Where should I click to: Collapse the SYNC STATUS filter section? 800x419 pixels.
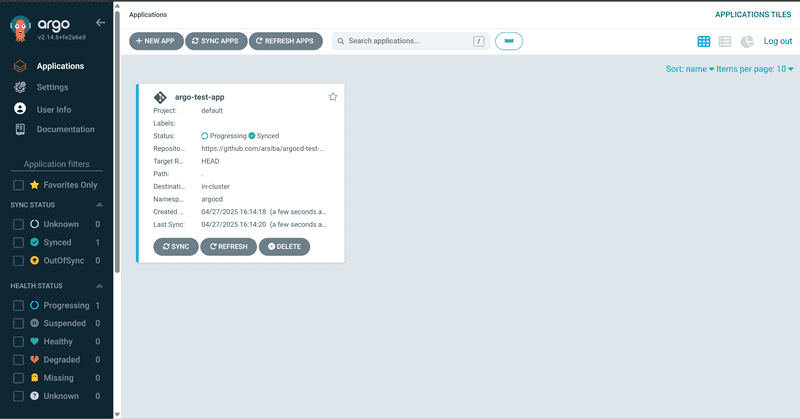pyautogui.click(x=99, y=205)
